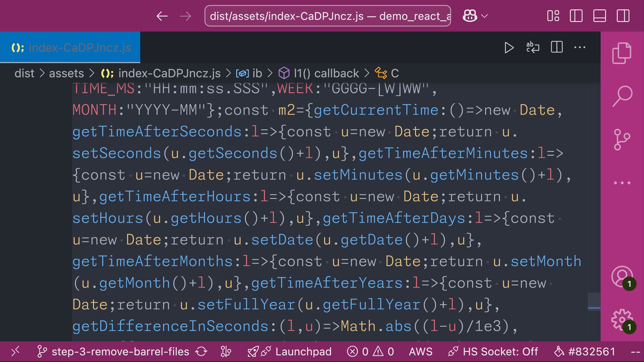Expand the Copilot dropdown chevron
Viewport: 644px width, 362px height.
pyautogui.click(x=485, y=16)
